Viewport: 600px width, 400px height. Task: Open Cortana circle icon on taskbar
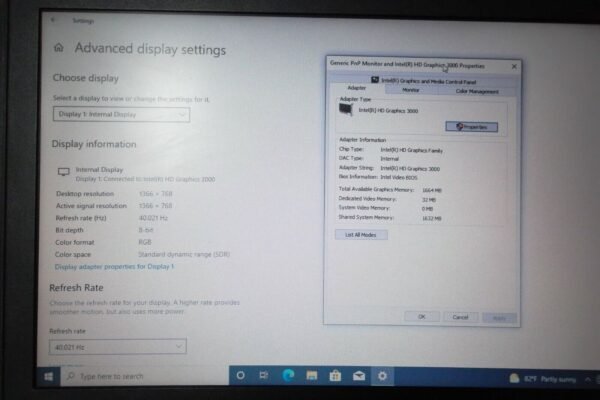(x=240, y=376)
